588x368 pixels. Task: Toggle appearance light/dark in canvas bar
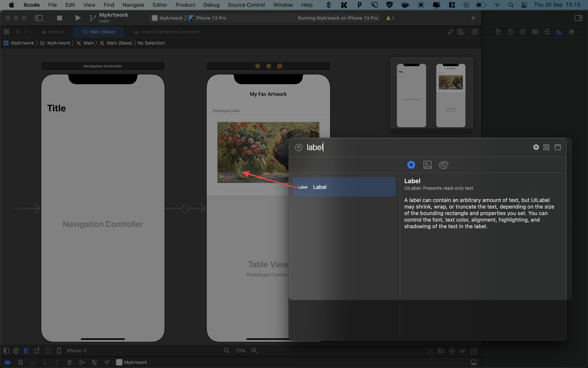tap(27, 350)
